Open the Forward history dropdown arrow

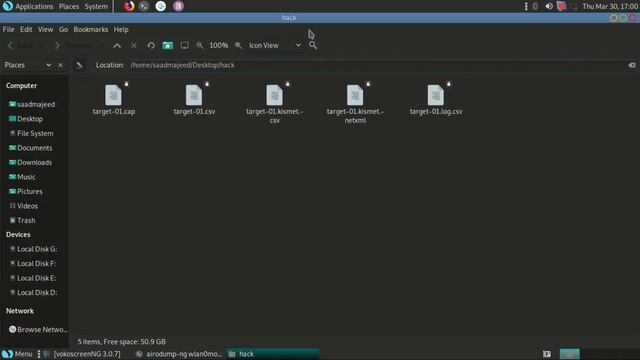[x=102, y=45]
